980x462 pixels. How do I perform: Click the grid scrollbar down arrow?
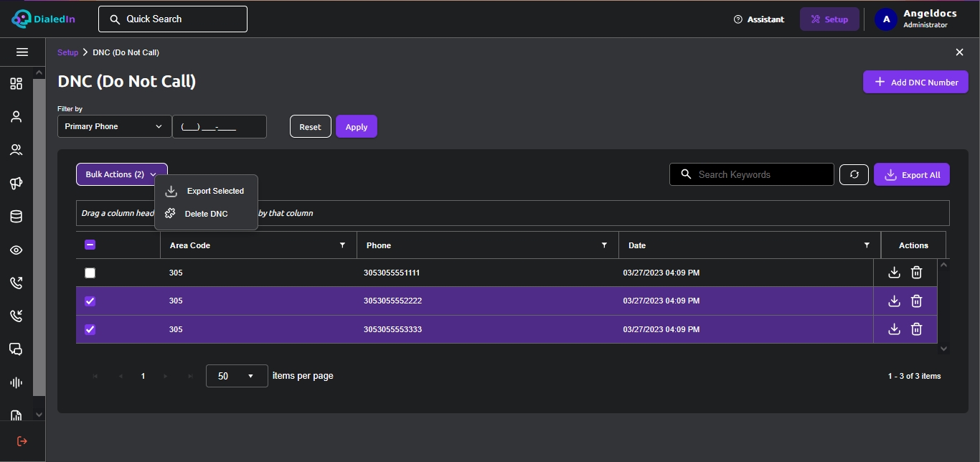pyautogui.click(x=943, y=349)
